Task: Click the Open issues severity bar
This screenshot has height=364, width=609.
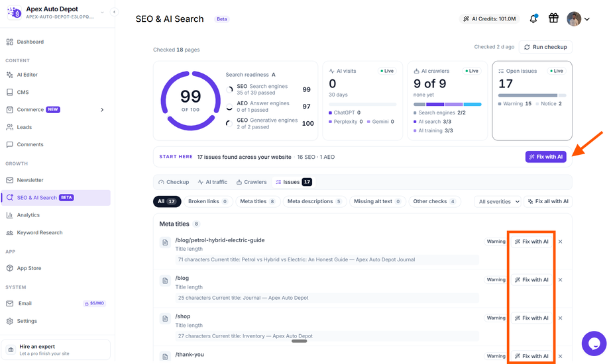Action: coord(531,95)
